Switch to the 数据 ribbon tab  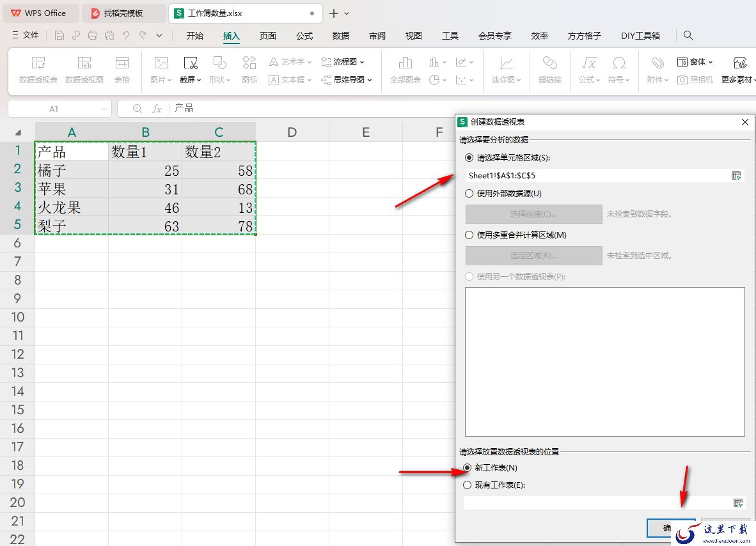coord(340,36)
